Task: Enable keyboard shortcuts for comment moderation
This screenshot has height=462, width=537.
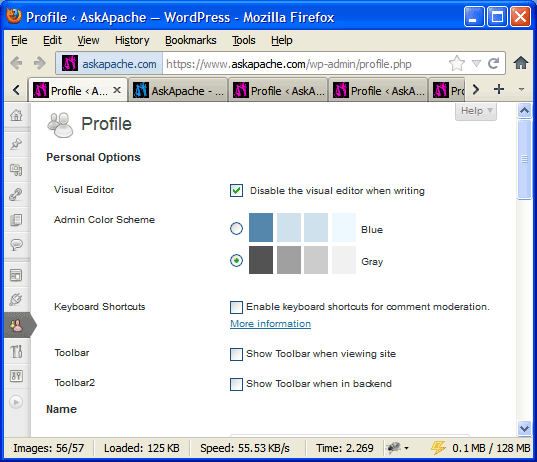Action: pyautogui.click(x=236, y=307)
